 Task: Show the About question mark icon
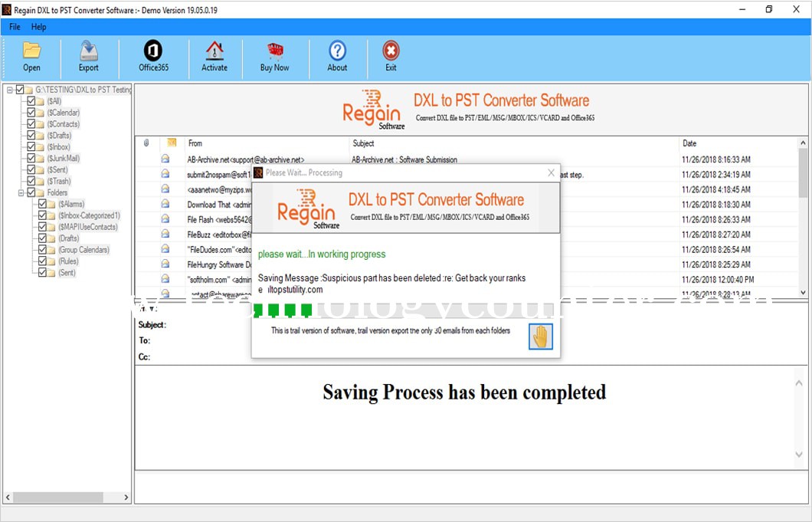(337, 51)
